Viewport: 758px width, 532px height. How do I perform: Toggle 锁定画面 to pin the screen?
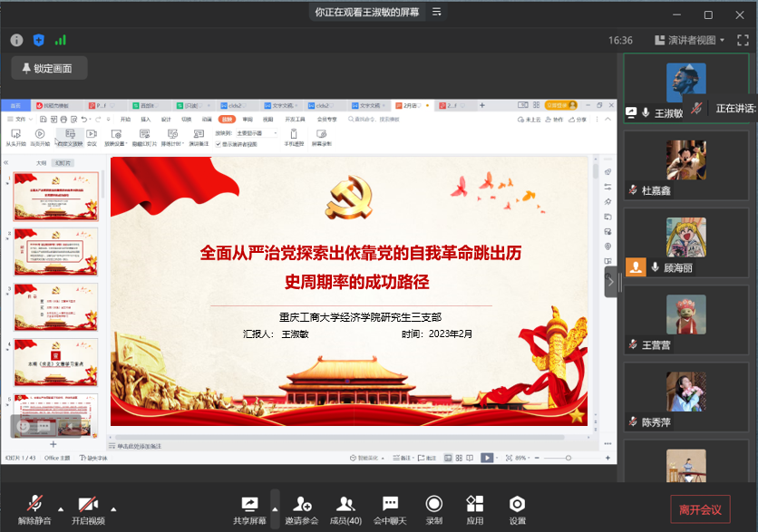pyautogui.click(x=49, y=68)
